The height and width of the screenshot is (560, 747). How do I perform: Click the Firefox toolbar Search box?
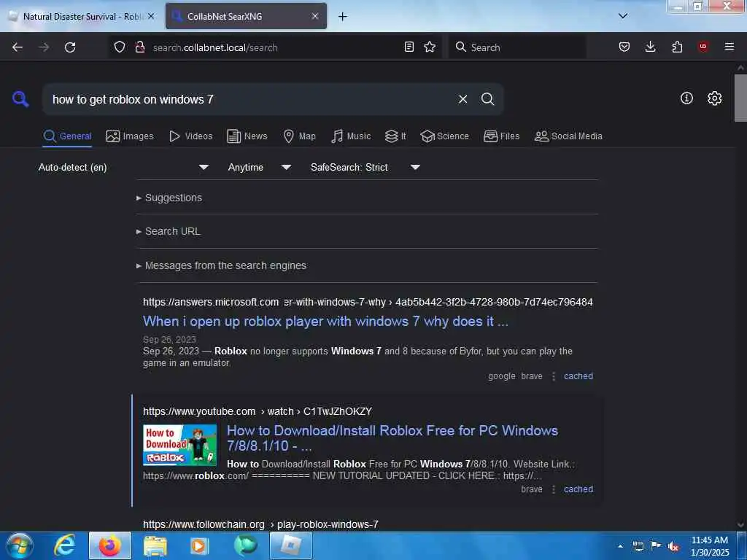(x=517, y=47)
